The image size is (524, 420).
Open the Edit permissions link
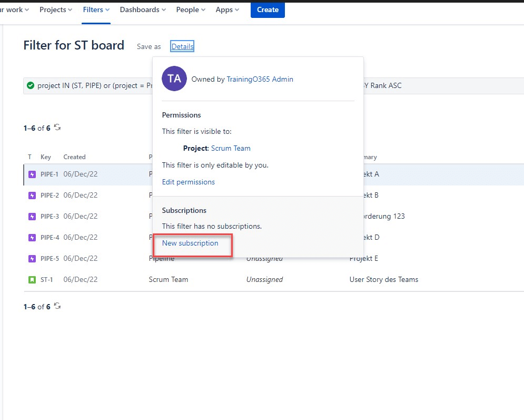tap(188, 181)
